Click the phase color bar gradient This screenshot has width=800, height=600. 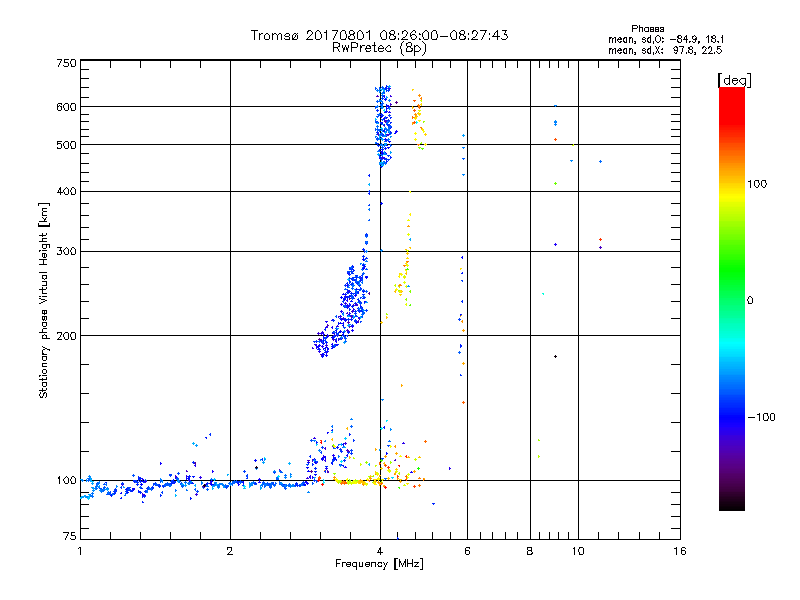pyautogui.click(x=732, y=299)
